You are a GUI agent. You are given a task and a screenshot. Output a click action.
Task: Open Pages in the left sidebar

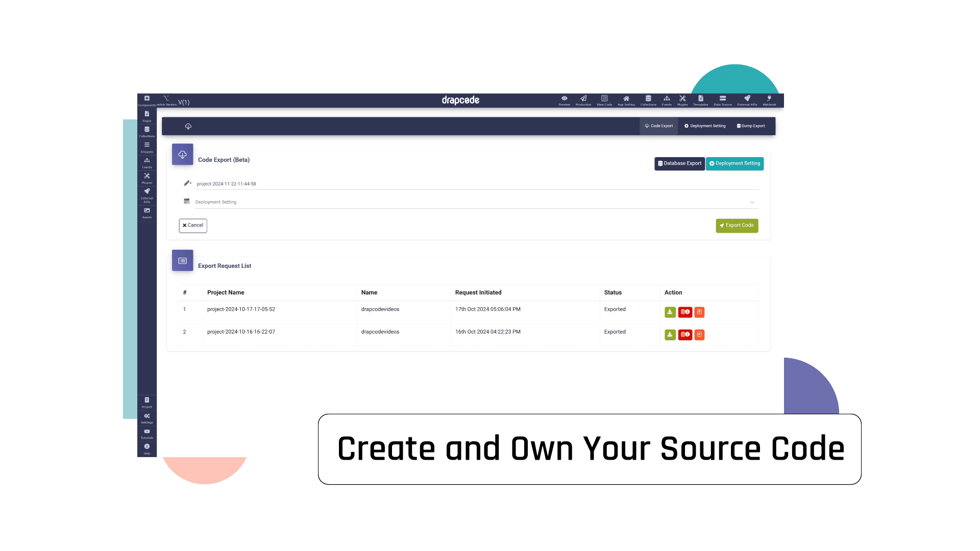pos(147,116)
